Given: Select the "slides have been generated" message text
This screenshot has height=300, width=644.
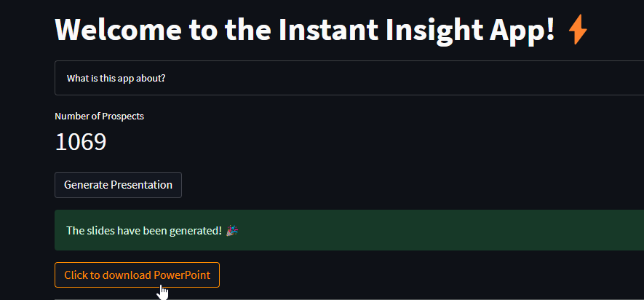Looking at the screenshot, I should coord(143,231).
